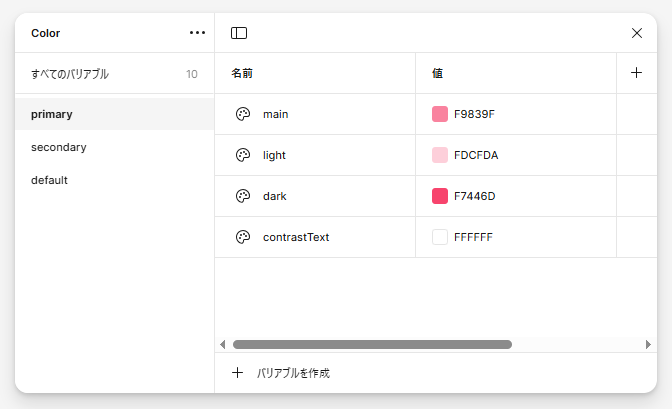Viewport: 672px width, 409px height.
Task: Toggle the sidebar panel icon
Action: click(x=239, y=33)
